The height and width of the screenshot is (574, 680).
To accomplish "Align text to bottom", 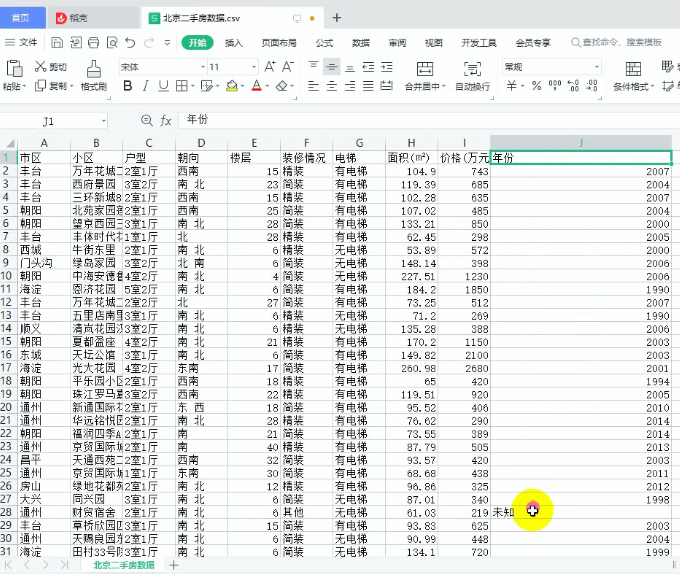I will [350, 67].
